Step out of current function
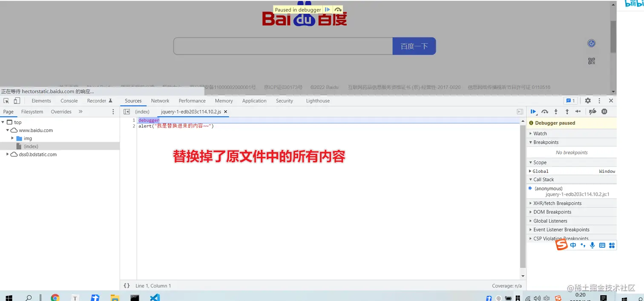Screen dimensions: 644x301 tap(567, 112)
